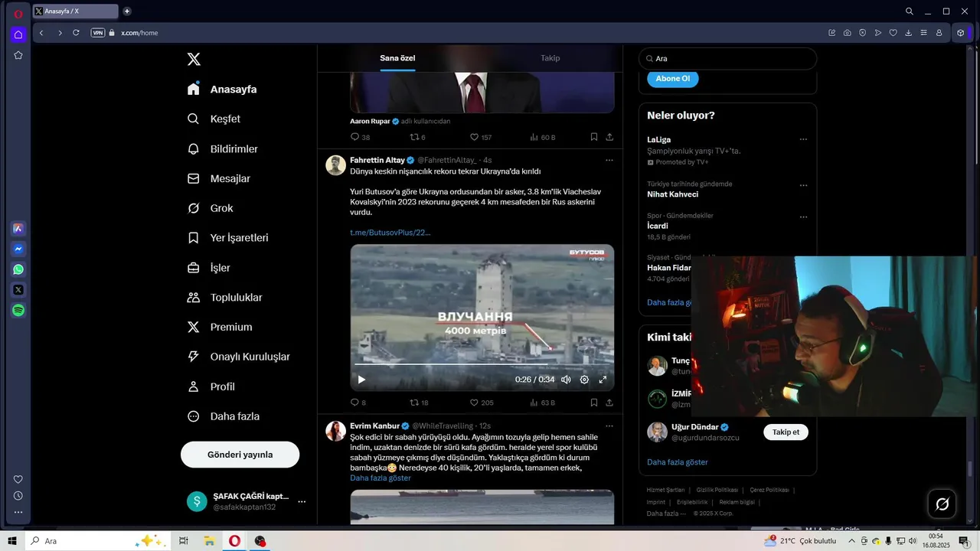980x551 pixels.
Task: Open Premium from the sidebar
Action: pos(219,327)
